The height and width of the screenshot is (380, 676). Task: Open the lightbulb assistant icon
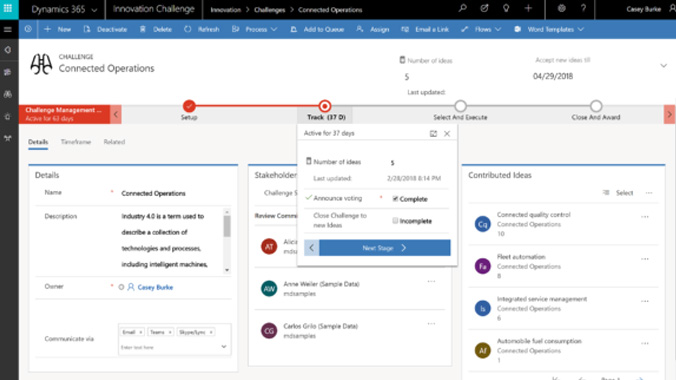point(506,8)
